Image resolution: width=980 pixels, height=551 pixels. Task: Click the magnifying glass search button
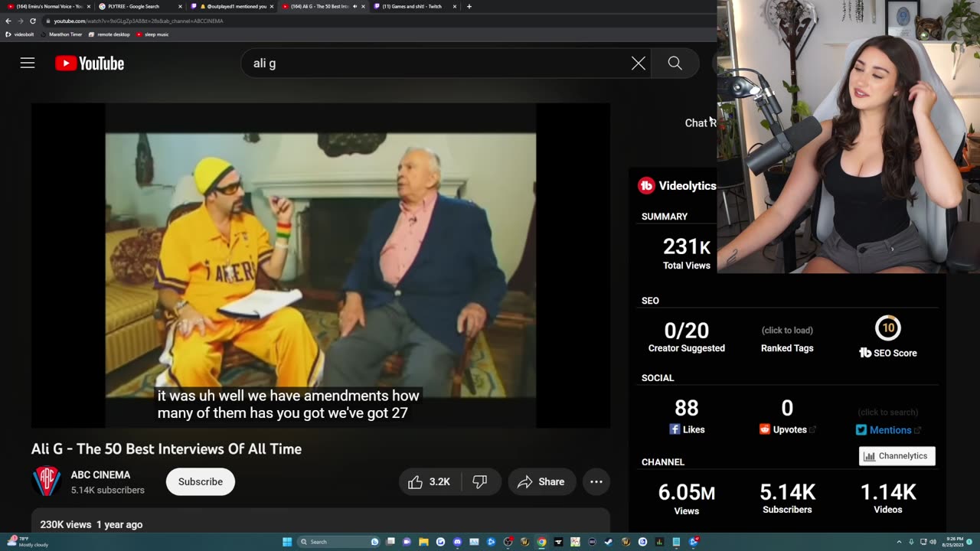point(675,64)
